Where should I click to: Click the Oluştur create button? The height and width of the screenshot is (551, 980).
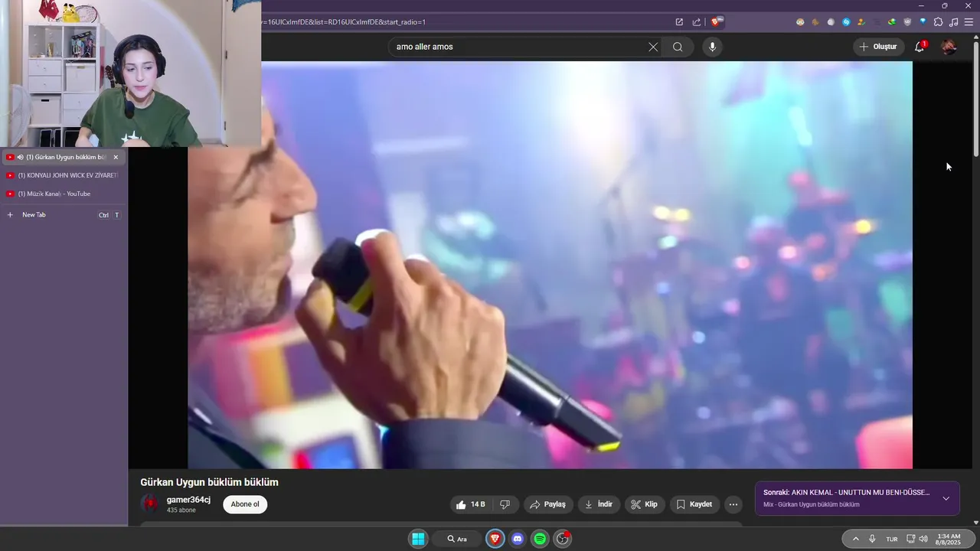(878, 47)
